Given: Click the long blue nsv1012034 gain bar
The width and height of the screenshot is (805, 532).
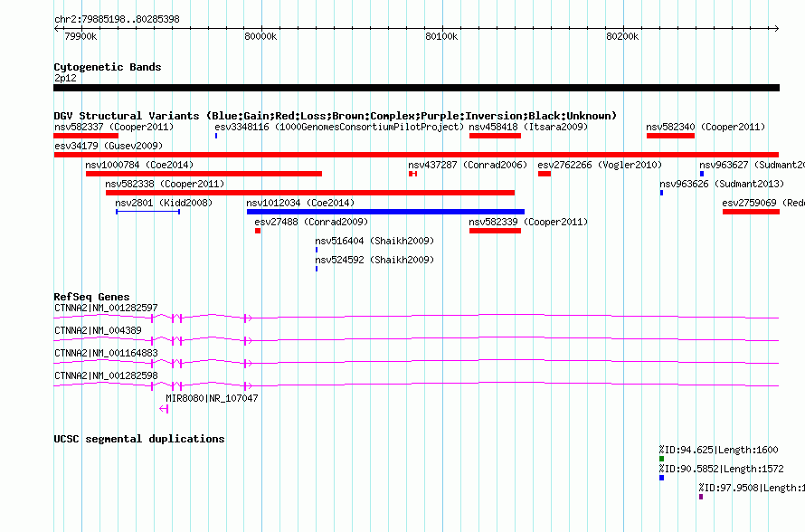Looking at the screenshot, I should (x=385, y=212).
